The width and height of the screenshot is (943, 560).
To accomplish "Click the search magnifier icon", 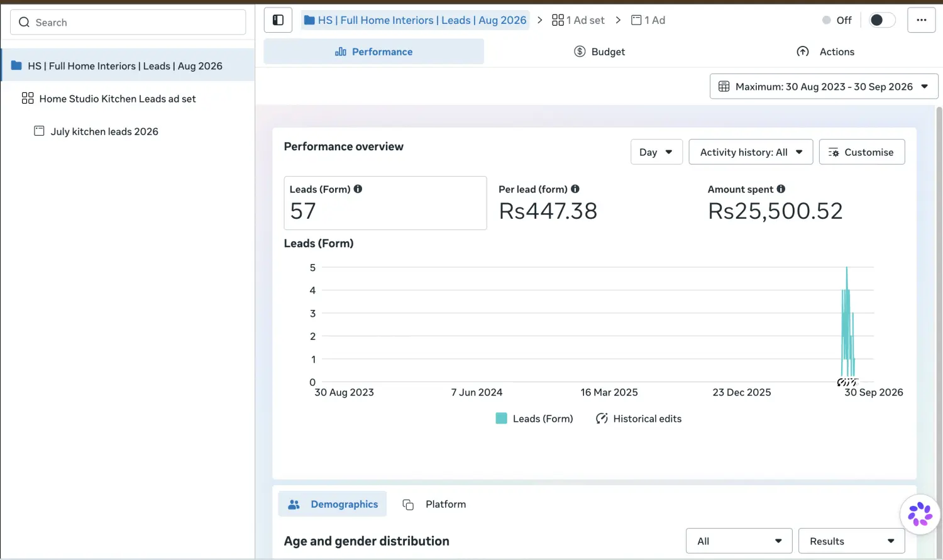I will click(25, 23).
